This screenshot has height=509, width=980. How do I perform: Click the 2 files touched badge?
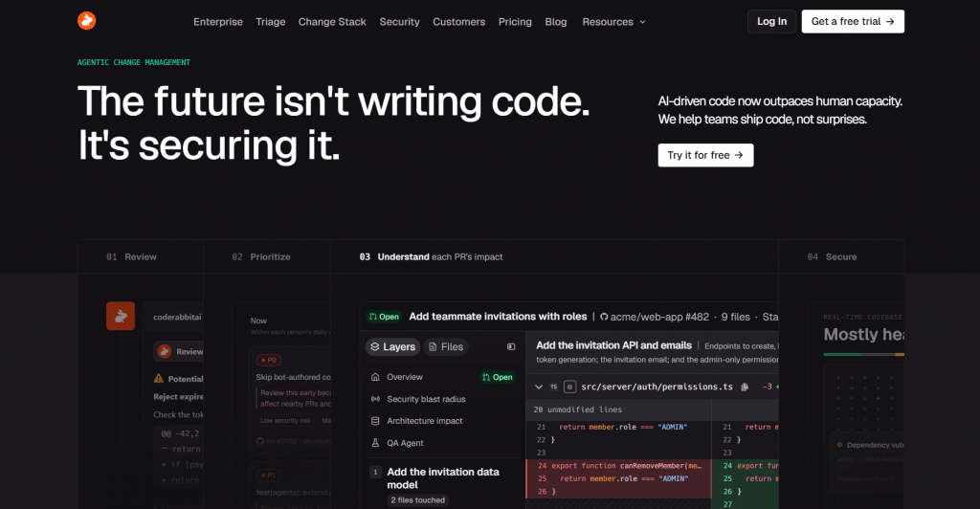pyautogui.click(x=418, y=500)
